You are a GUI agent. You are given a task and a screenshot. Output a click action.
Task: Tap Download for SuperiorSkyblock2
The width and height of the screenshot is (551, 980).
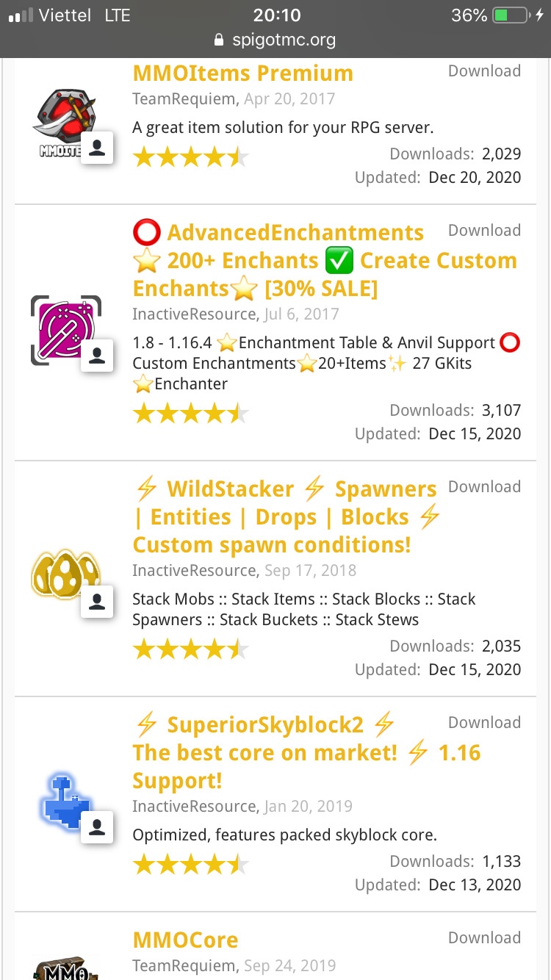click(x=484, y=723)
